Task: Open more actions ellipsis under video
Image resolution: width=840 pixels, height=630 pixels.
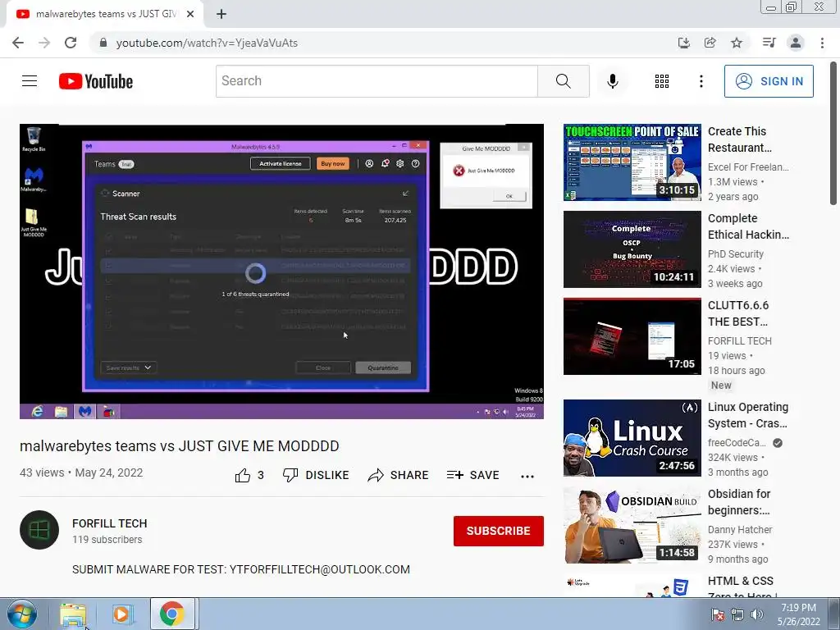Action: pos(527,477)
